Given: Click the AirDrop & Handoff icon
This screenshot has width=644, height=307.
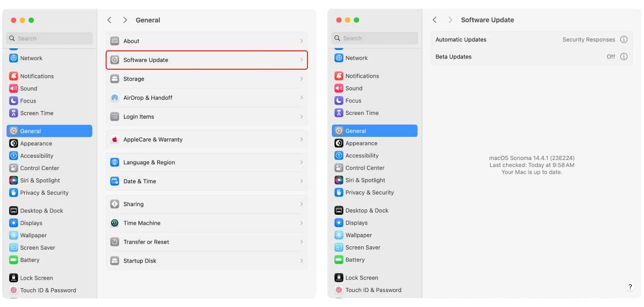Looking at the screenshot, I should click(x=114, y=98).
